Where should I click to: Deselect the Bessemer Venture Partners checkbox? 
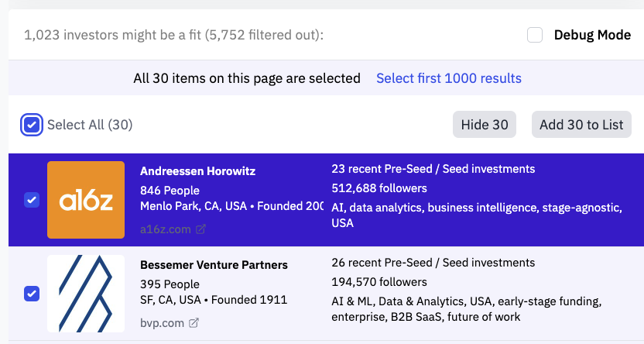32,294
